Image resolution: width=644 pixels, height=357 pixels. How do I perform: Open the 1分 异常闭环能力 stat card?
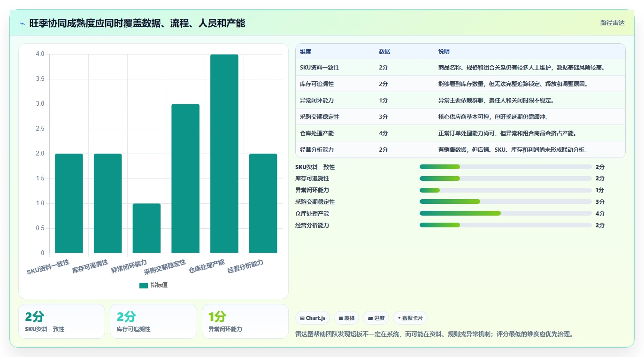[x=245, y=321]
